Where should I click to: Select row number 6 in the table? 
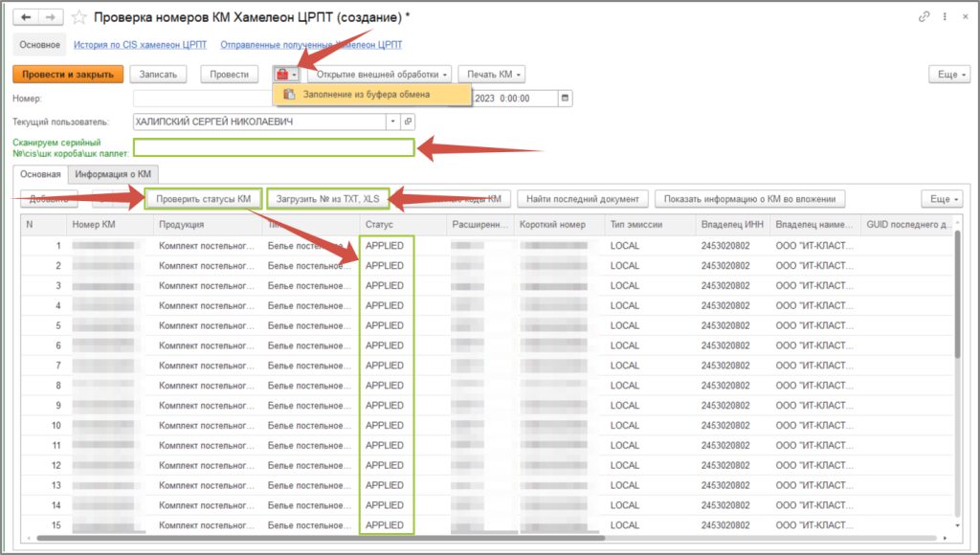58,345
